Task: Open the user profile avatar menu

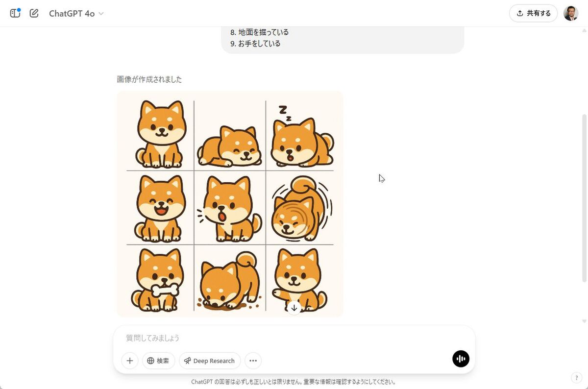Action: pyautogui.click(x=571, y=13)
